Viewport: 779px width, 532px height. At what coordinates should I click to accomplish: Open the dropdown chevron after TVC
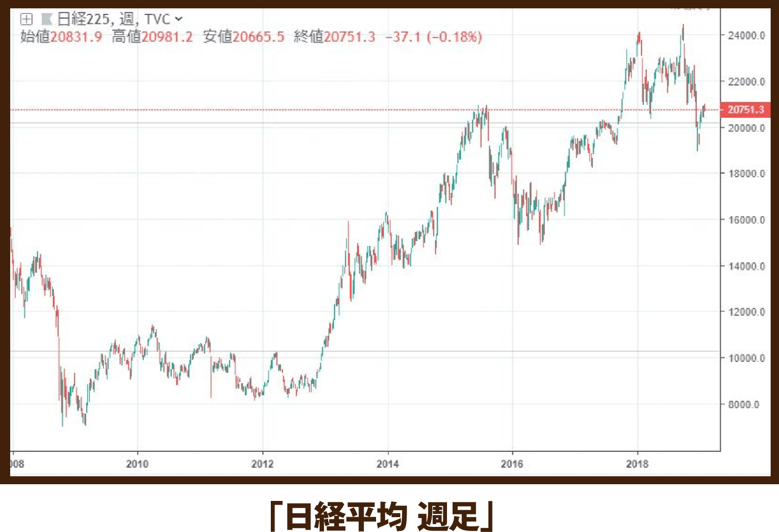179,19
